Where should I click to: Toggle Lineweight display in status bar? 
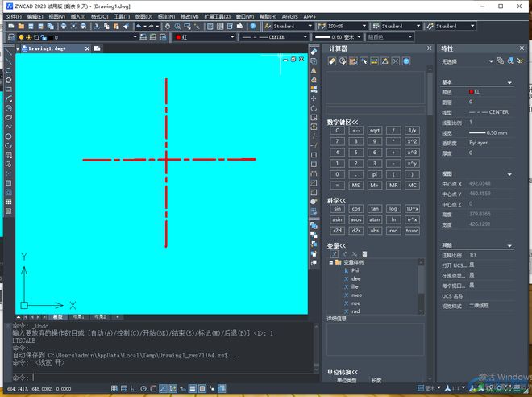coord(193,388)
